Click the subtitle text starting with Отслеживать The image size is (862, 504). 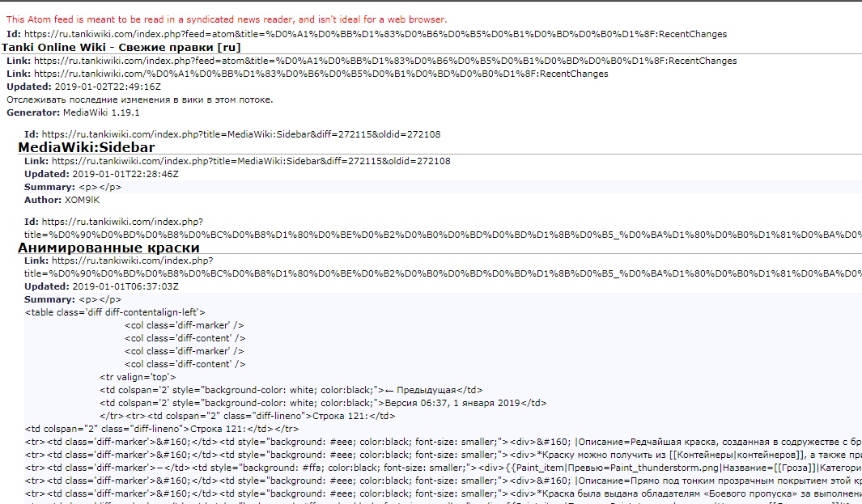click(140, 100)
